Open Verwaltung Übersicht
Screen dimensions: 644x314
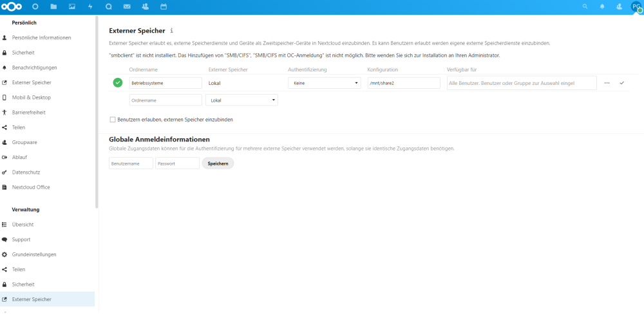click(x=23, y=225)
